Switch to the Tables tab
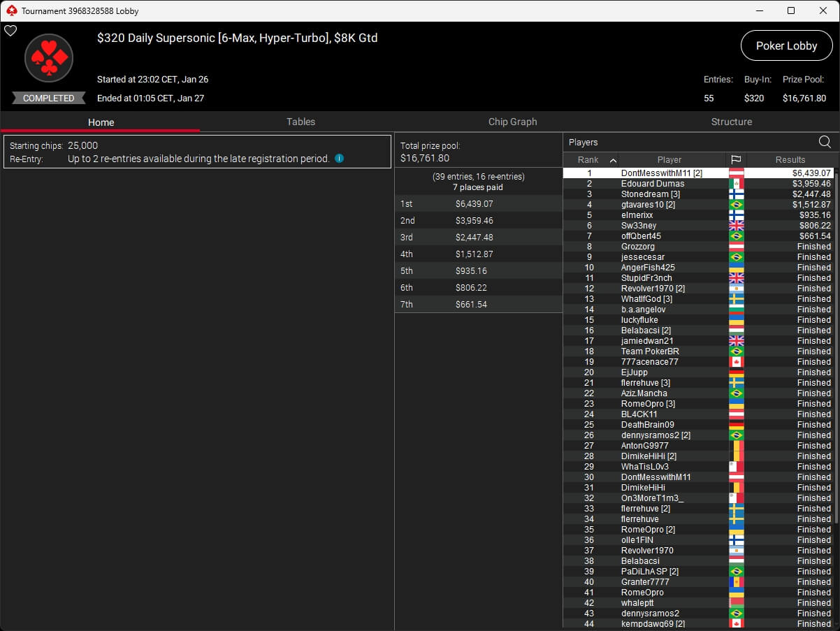Screen dimensions: 840x631 pyautogui.click(x=300, y=122)
